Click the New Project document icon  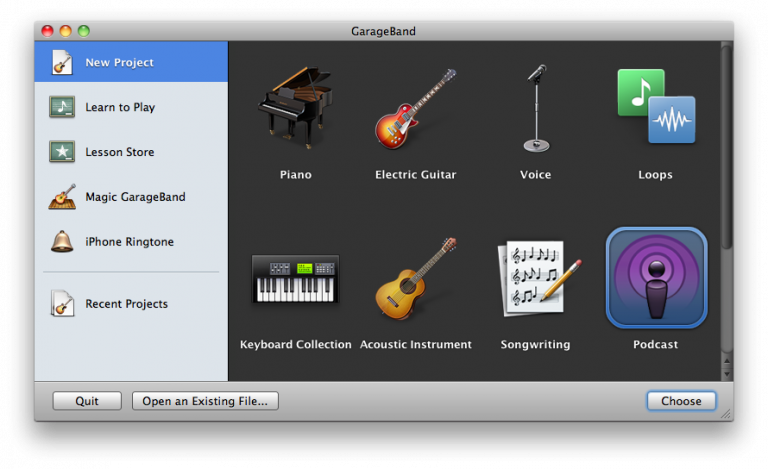[62, 62]
